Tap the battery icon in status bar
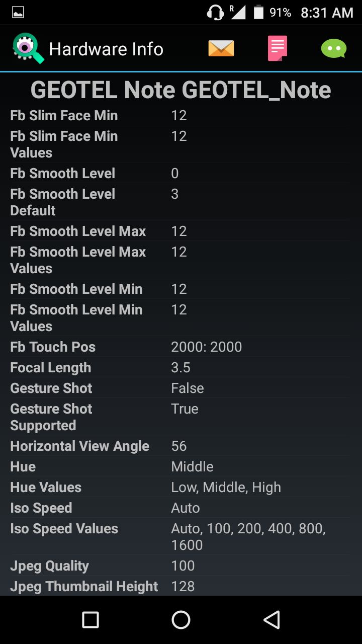Screen dimensions: 362x644 (258, 13)
